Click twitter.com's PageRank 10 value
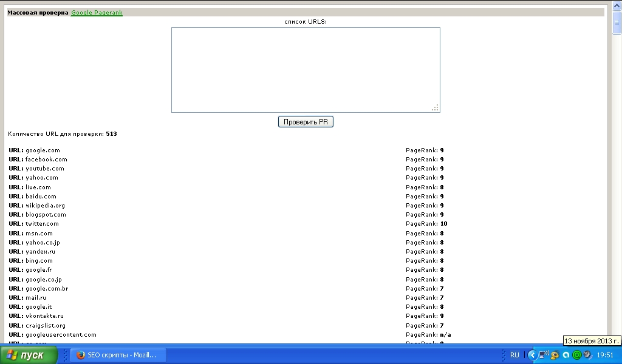Image resolution: width=622 pixels, height=364 pixels. [x=444, y=223]
